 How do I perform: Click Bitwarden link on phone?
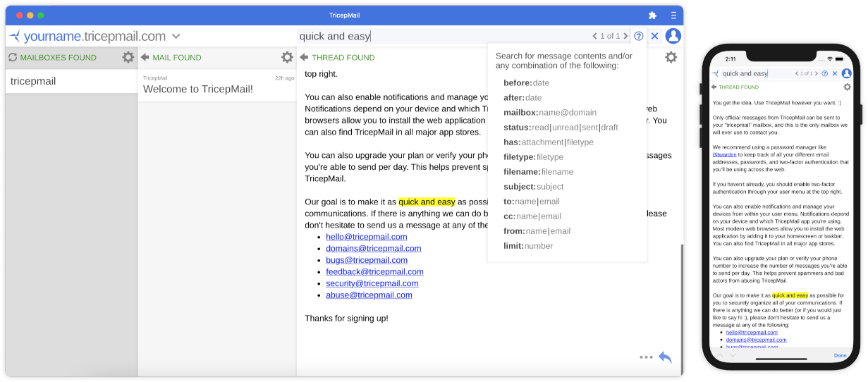(724, 154)
